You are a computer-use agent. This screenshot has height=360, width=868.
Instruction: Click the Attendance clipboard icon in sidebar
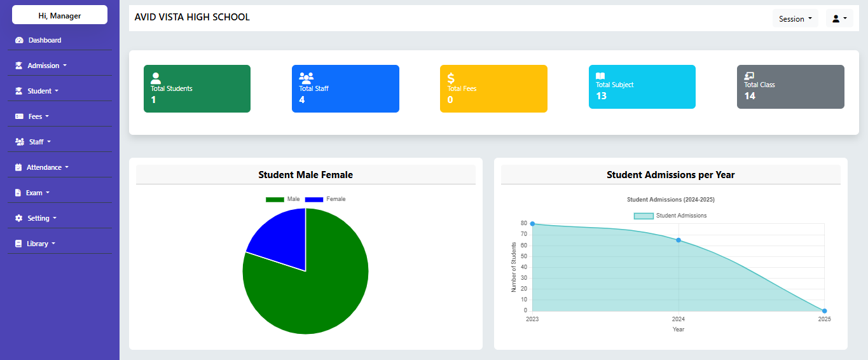coord(19,167)
